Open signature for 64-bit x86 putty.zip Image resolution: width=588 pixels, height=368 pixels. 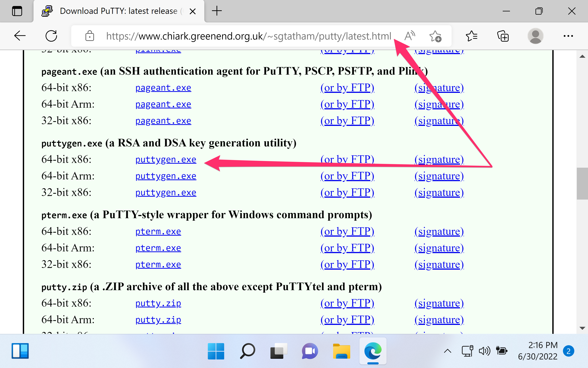pyautogui.click(x=439, y=303)
